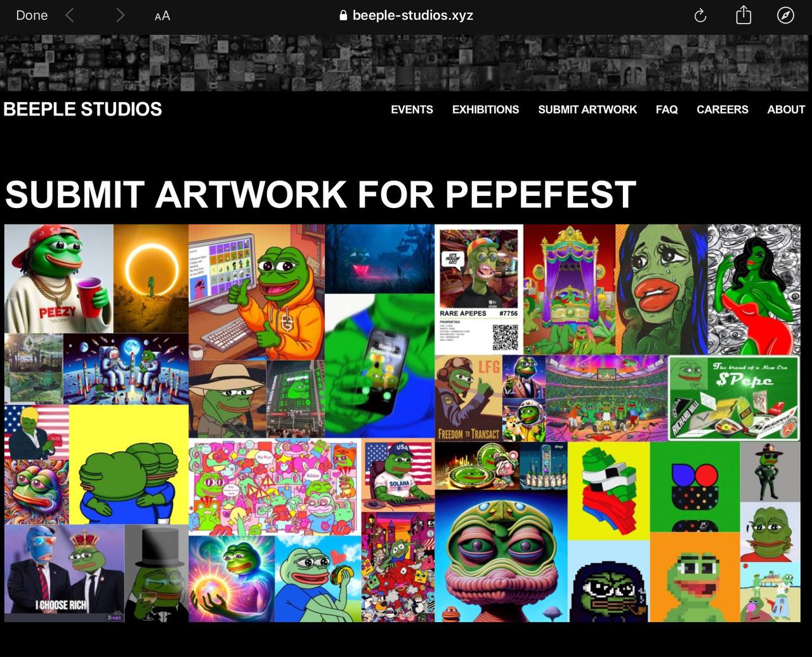Tap the beeple-studios.xyz address field
Screen dimensions: 812x657
click(x=406, y=15)
